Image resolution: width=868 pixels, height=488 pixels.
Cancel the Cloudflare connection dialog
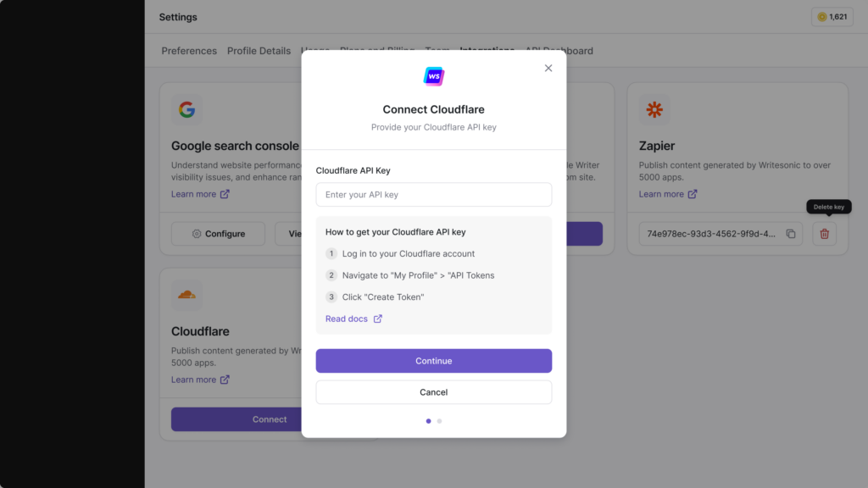[433, 392]
